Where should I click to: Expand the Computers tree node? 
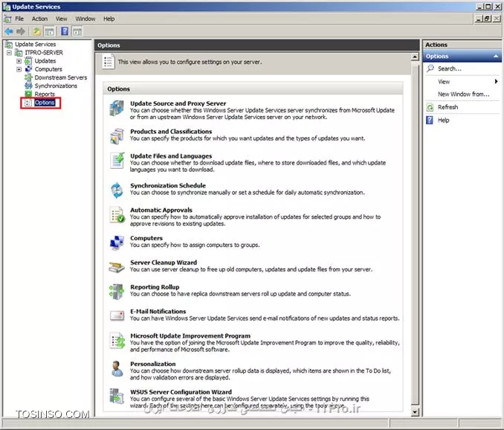pos(19,69)
